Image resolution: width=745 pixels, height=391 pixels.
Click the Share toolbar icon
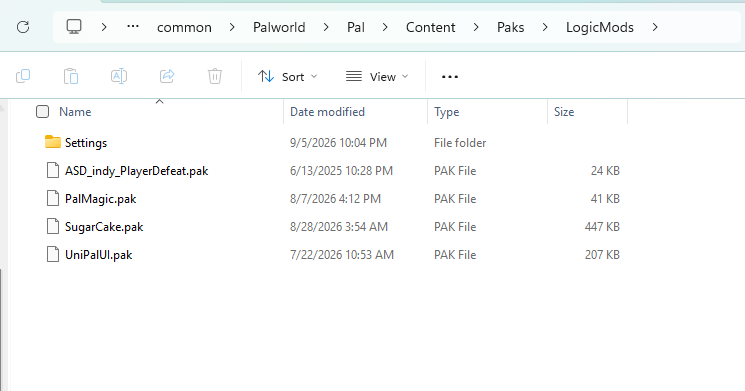click(167, 76)
